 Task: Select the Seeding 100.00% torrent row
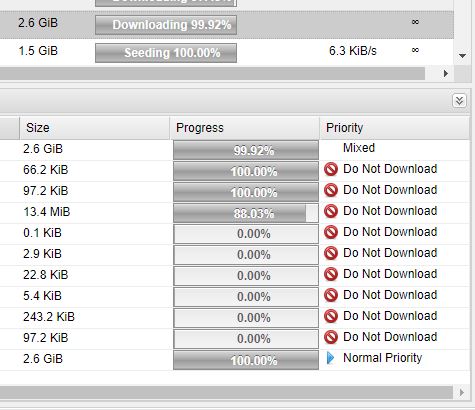227,52
